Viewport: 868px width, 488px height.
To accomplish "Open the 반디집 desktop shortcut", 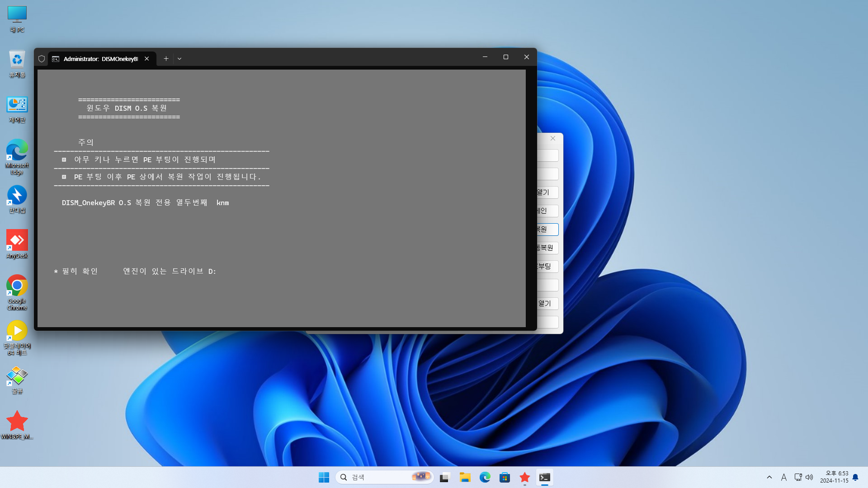I will point(17,199).
